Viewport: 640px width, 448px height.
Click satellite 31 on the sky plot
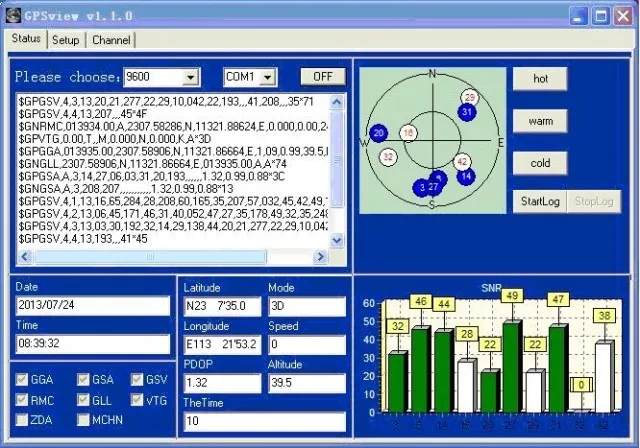tap(467, 112)
